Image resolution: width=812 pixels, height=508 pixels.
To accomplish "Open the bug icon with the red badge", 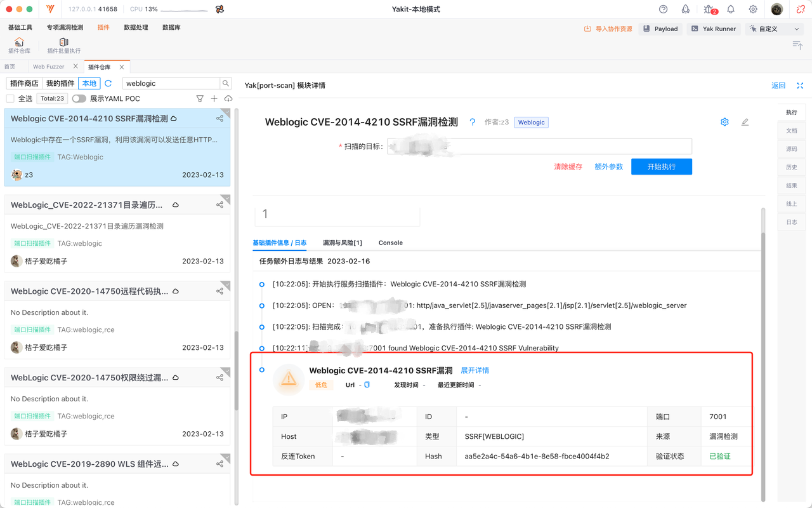I will coord(709,10).
